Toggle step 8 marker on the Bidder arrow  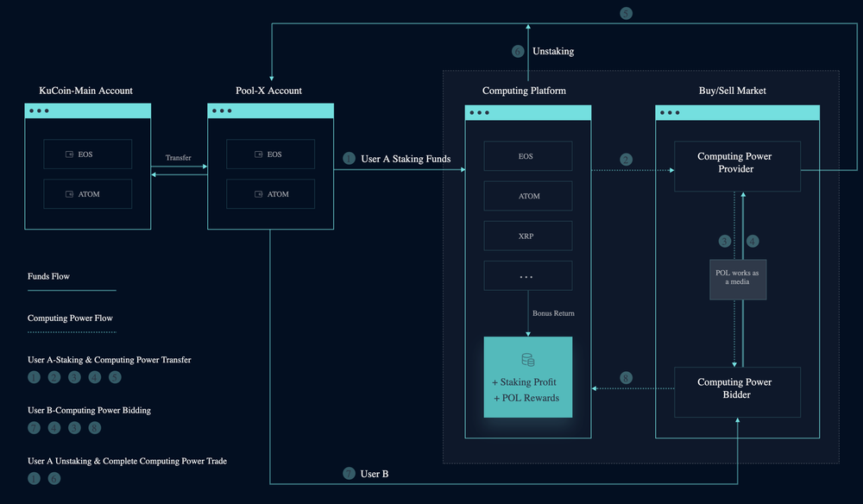tap(626, 378)
